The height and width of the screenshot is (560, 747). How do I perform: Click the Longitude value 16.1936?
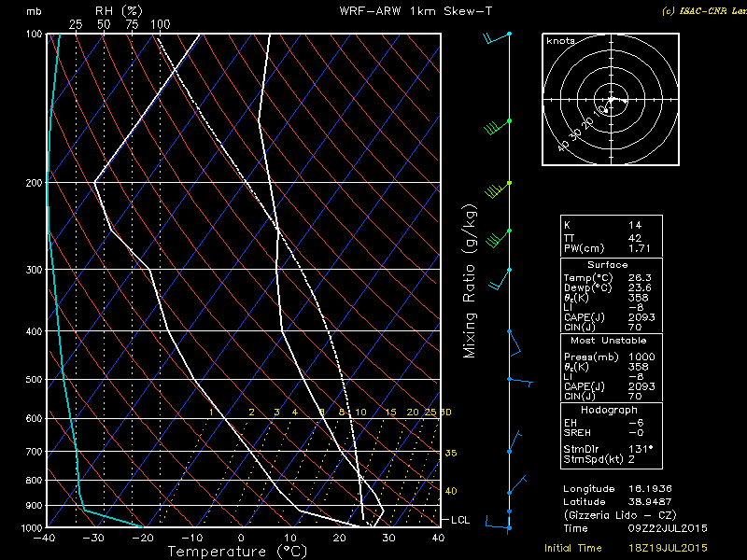click(650, 489)
